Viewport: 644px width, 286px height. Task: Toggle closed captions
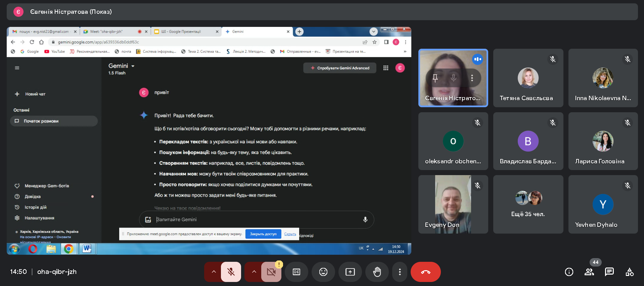tap(296, 272)
